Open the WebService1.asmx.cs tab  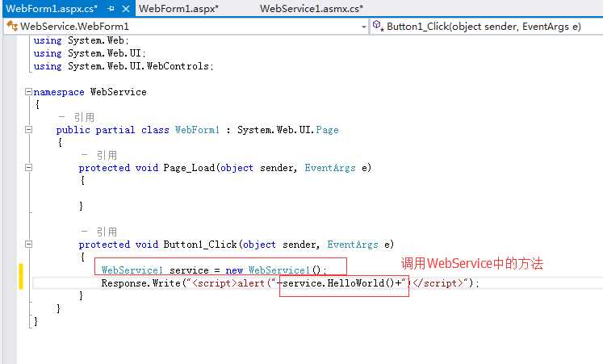click(x=312, y=8)
